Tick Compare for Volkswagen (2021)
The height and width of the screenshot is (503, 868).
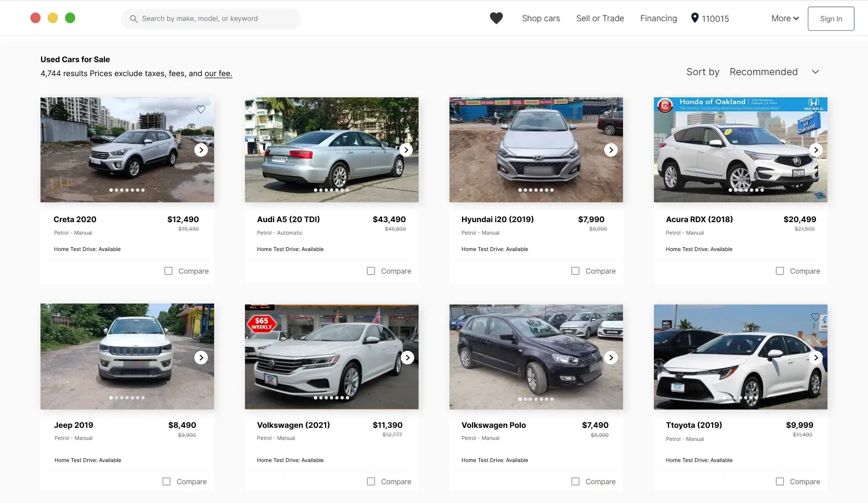pos(371,481)
